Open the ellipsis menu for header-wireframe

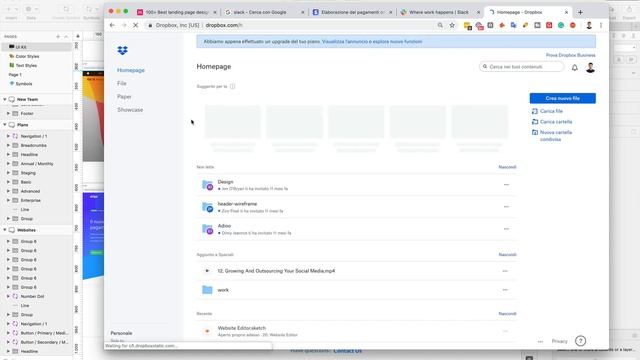pyautogui.click(x=506, y=207)
